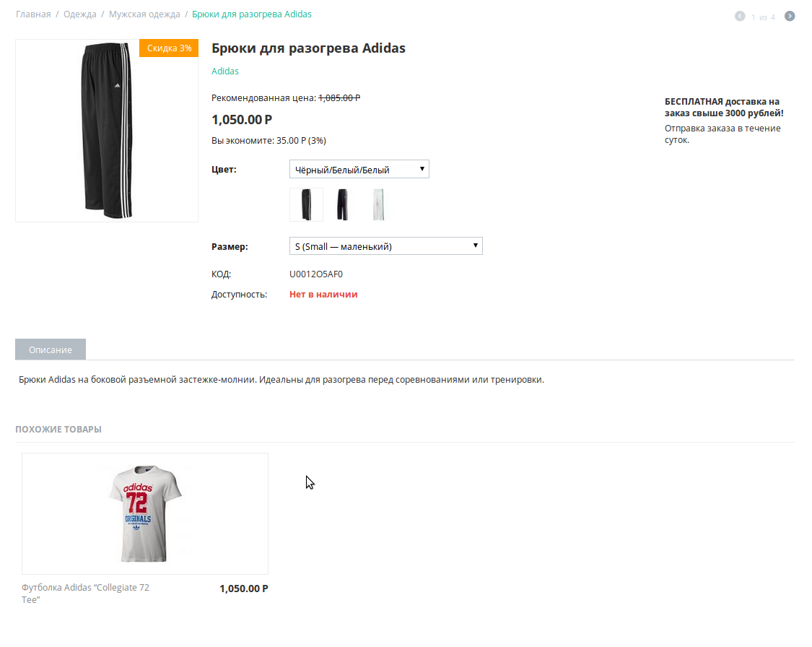Open the Цвет color dropdown
Viewport: 812px width, 647px height.
[359, 170]
